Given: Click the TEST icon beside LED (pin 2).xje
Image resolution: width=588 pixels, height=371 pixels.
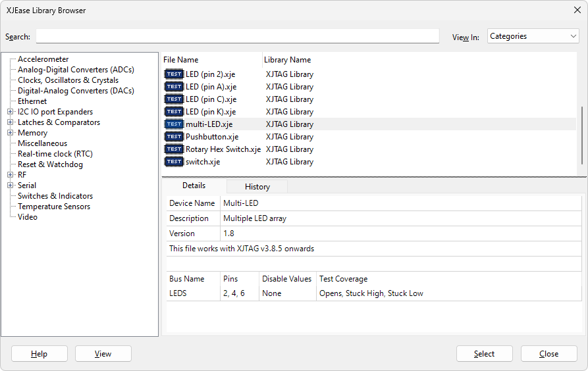Looking at the screenshot, I should [174, 74].
